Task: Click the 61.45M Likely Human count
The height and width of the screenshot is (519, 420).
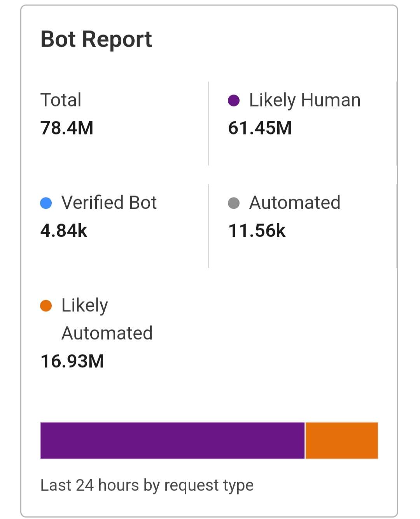Action: [x=260, y=128]
